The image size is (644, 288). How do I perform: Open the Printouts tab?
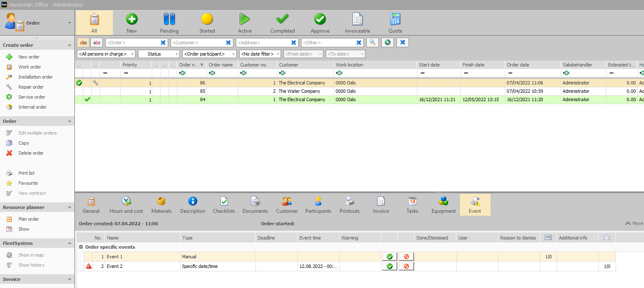click(350, 205)
